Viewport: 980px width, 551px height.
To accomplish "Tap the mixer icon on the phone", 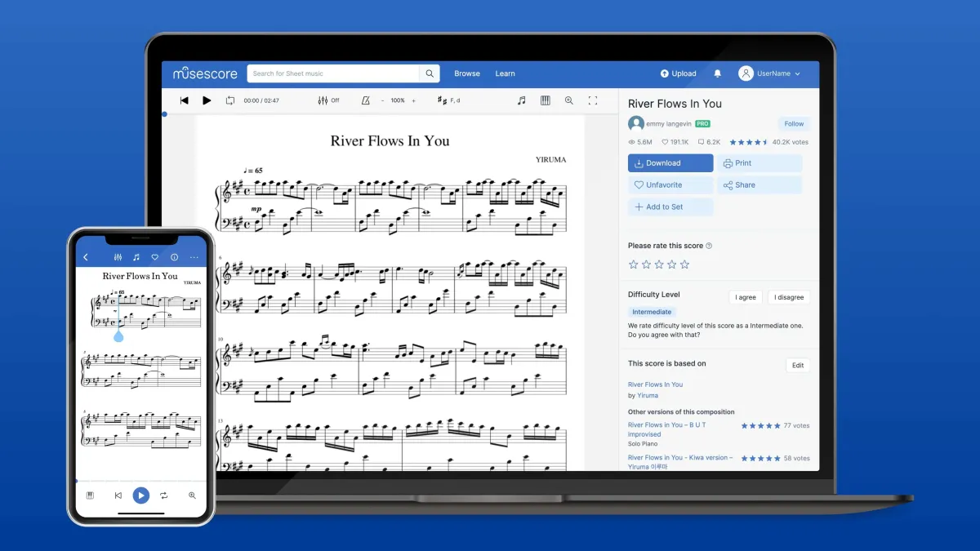I will (x=118, y=257).
